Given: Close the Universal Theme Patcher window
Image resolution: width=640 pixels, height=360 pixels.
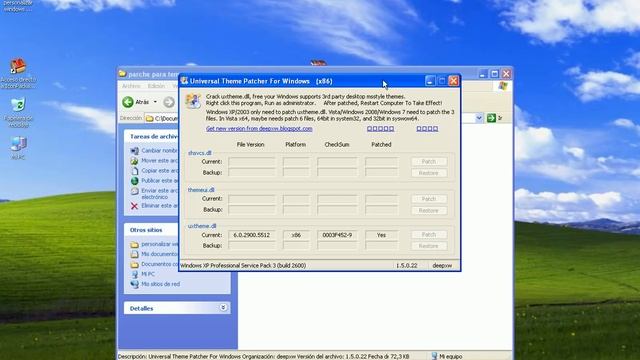Looking at the screenshot, I should point(453,81).
